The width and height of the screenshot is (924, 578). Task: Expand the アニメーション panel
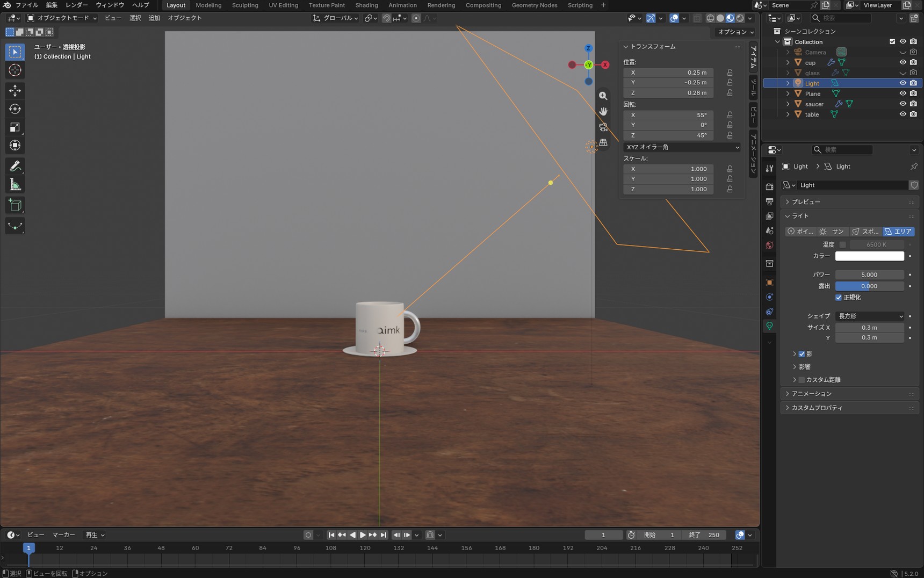pyautogui.click(x=849, y=394)
